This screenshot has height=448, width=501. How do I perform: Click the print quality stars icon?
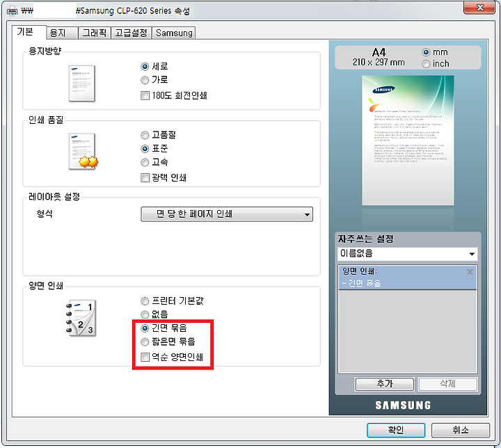pos(83,152)
